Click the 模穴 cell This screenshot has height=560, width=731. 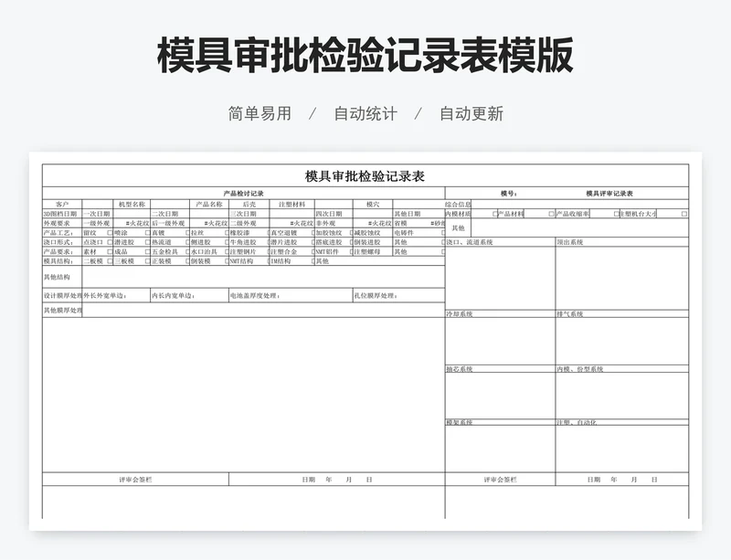coord(373,205)
